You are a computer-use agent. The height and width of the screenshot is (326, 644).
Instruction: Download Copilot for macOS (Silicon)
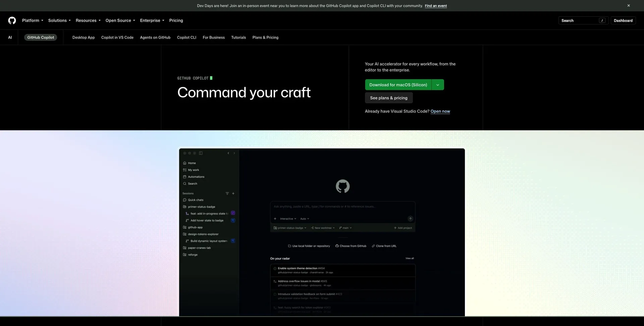point(398,85)
